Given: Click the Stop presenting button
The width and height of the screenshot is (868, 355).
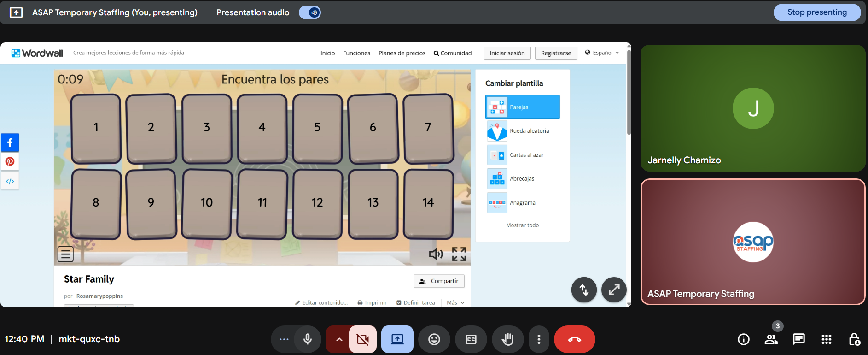Looking at the screenshot, I should pyautogui.click(x=816, y=12).
